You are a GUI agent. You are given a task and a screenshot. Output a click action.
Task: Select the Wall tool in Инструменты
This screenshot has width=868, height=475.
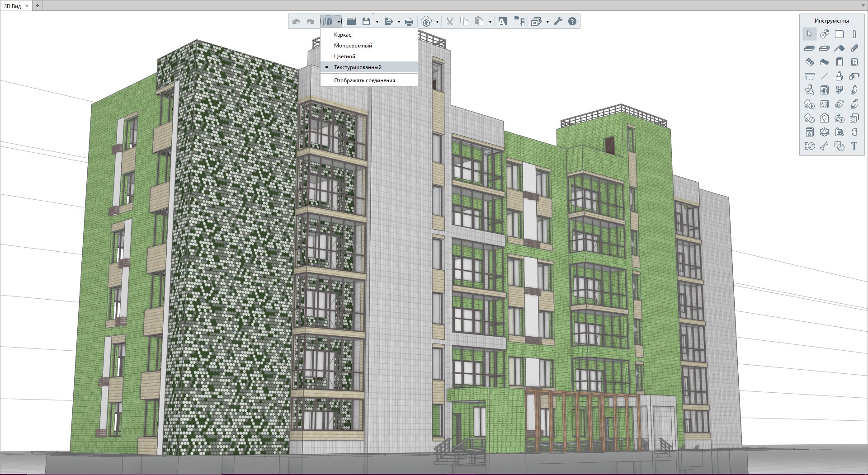(x=839, y=34)
